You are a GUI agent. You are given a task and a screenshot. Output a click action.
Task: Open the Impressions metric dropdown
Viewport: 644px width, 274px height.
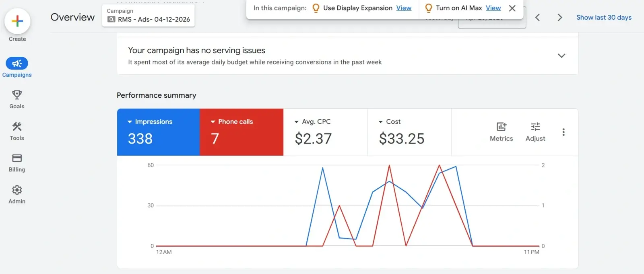pos(130,122)
